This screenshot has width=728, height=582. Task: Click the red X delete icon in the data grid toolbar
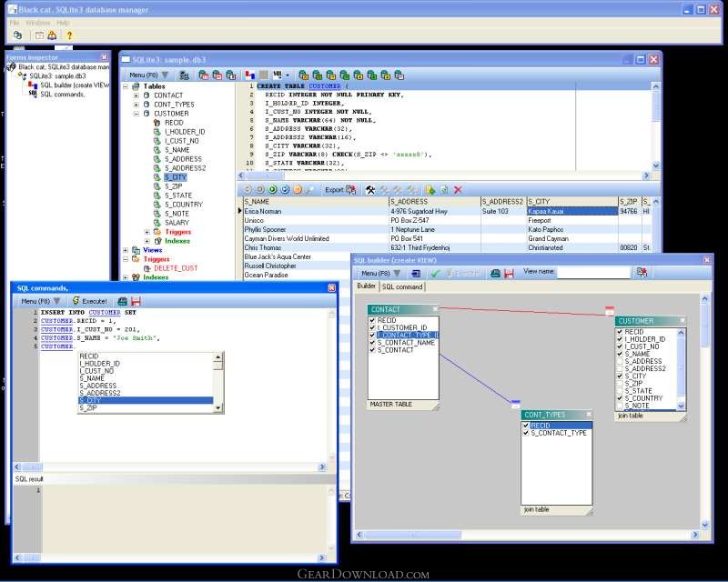(x=458, y=189)
